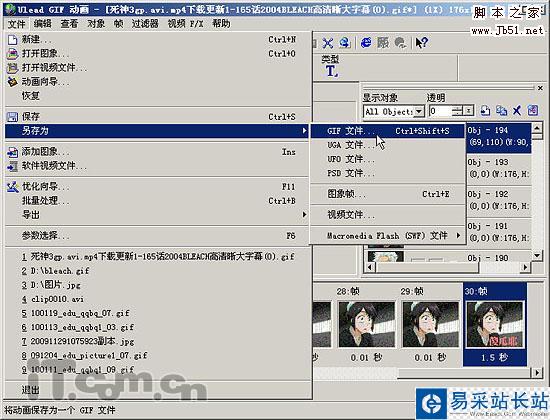Choose 视频文件 from the Save As submenu
Image resolution: width=550 pixels, height=420 pixels.
click(x=388, y=214)
